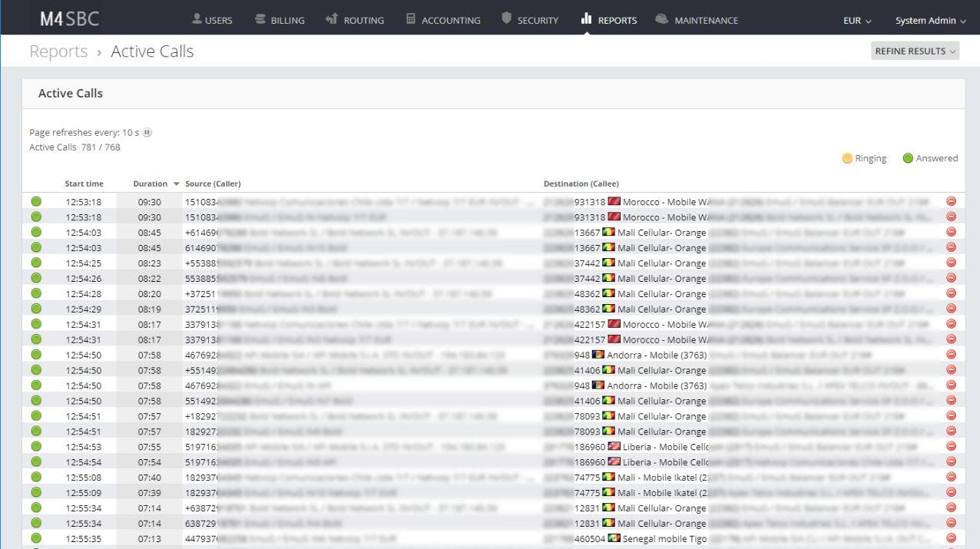Click the Morocco flag on the first call row
Viewport: 980px width, 549px height.
pyautogui.click(x=614, y=201)
